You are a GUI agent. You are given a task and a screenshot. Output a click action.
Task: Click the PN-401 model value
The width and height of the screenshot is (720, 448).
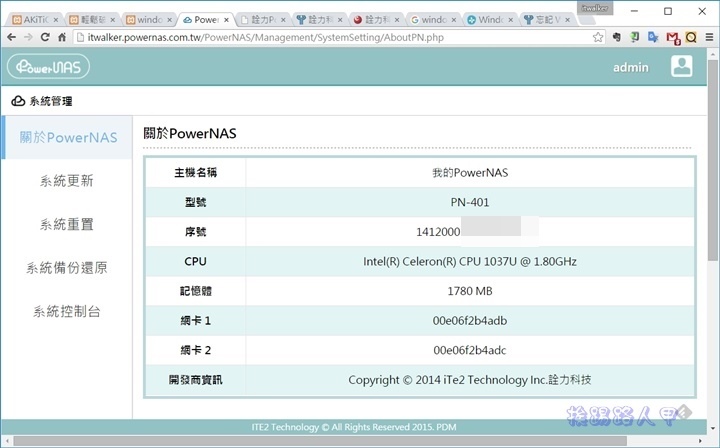pyautogui.click(x=470, y=202)
